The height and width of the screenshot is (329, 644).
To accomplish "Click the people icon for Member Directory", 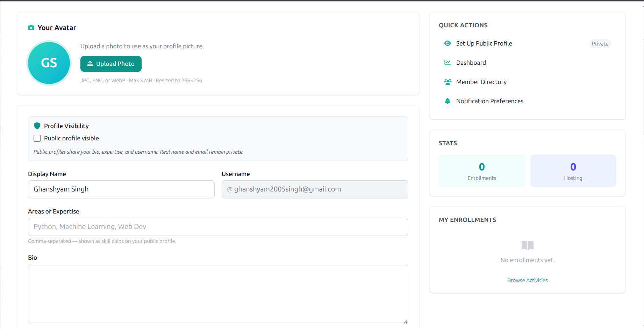I will 448,82.
